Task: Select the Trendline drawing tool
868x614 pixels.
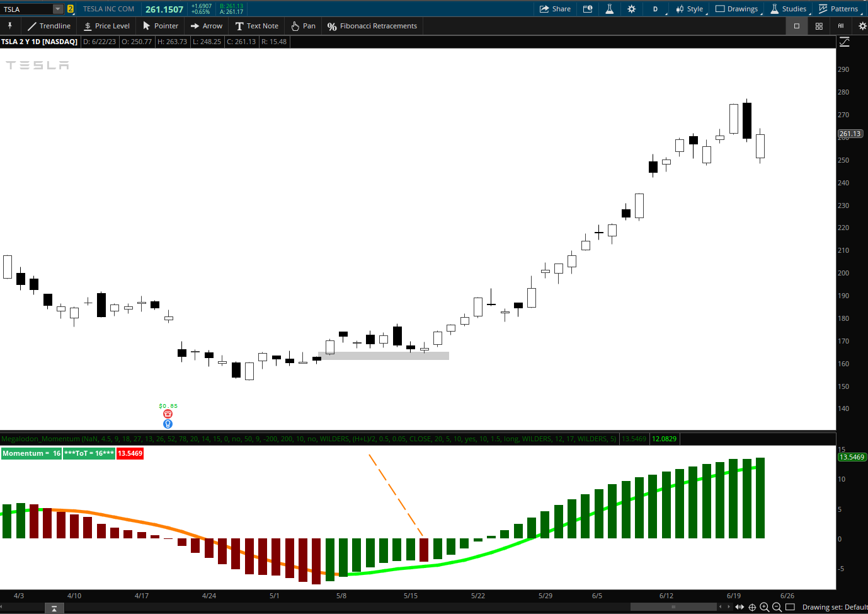Action: (x=49, y=26)
